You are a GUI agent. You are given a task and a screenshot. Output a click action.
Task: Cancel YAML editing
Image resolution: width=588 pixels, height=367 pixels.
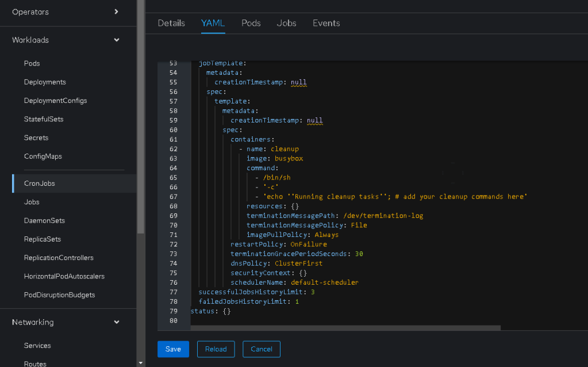pos(262,349)
